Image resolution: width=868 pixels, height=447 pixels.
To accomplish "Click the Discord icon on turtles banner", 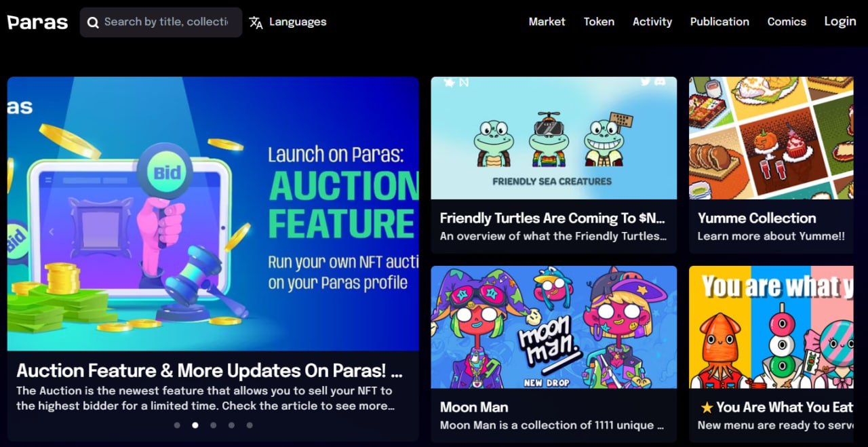I will (x=660, y=82).
